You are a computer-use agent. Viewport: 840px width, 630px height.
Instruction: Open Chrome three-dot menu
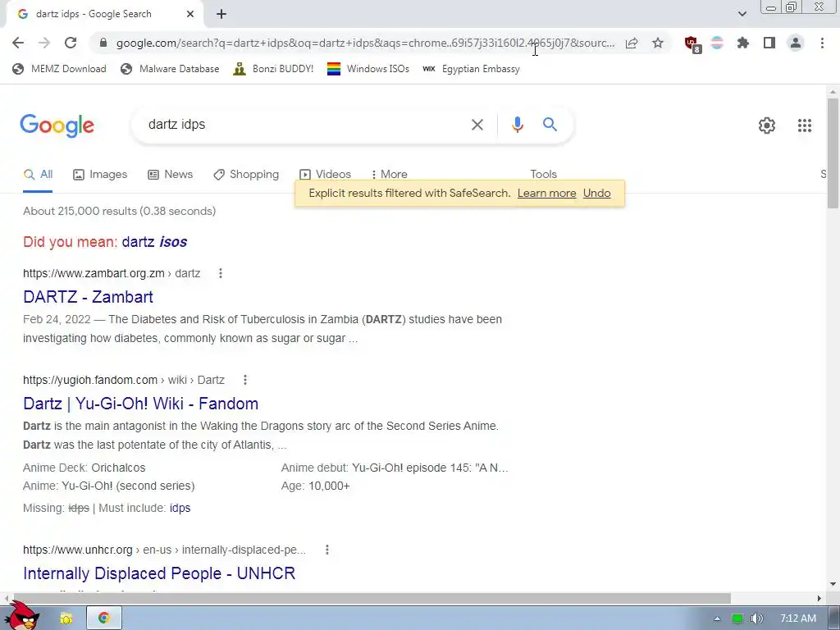pyautogui.click(x=822, y=43)
